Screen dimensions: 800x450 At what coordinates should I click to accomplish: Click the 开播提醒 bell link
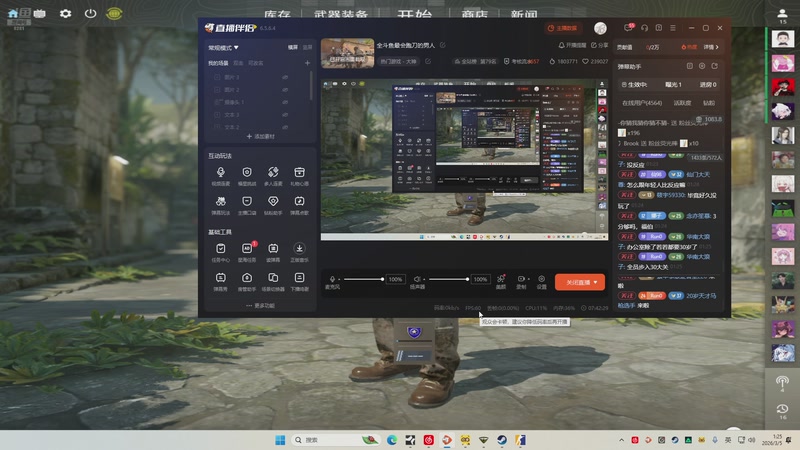click(572, 45)
